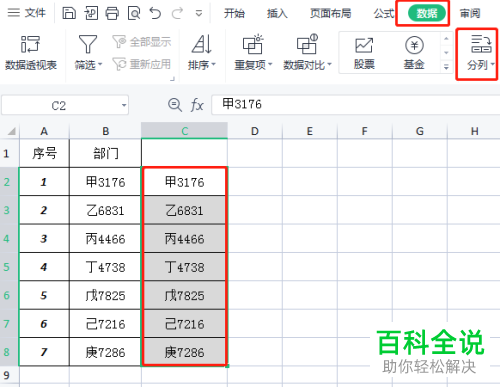Click the 分列 text-to-columns icon
Viewport: 500px width, 387px height.
[481, 44]
